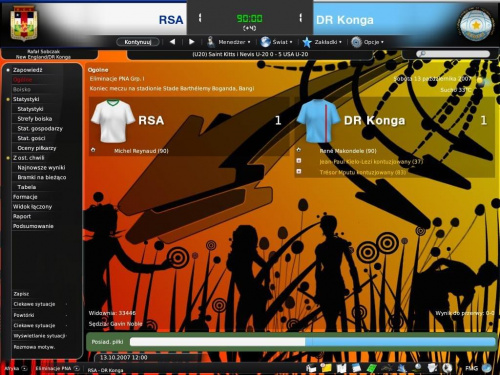Click the white RSA kit shirt
Screen dimensions: 500x375
point(113,121)
